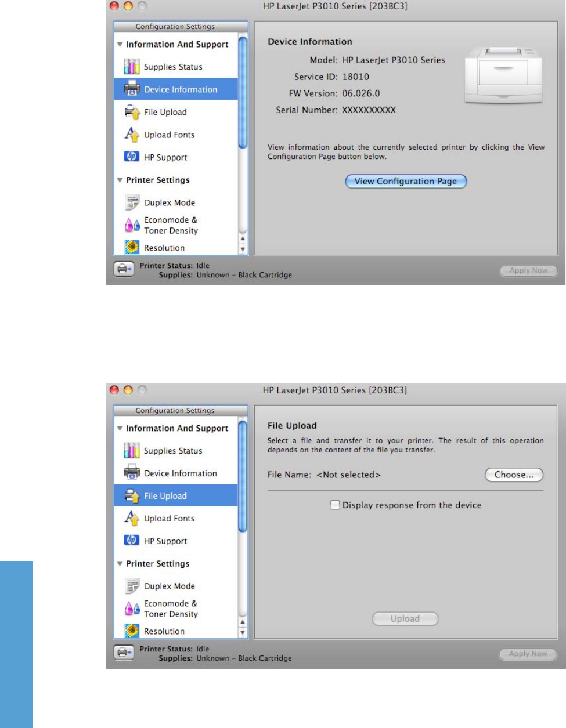
Task: Click printer icon button in File Upload window footer
Action: click(x=124, y=653)
